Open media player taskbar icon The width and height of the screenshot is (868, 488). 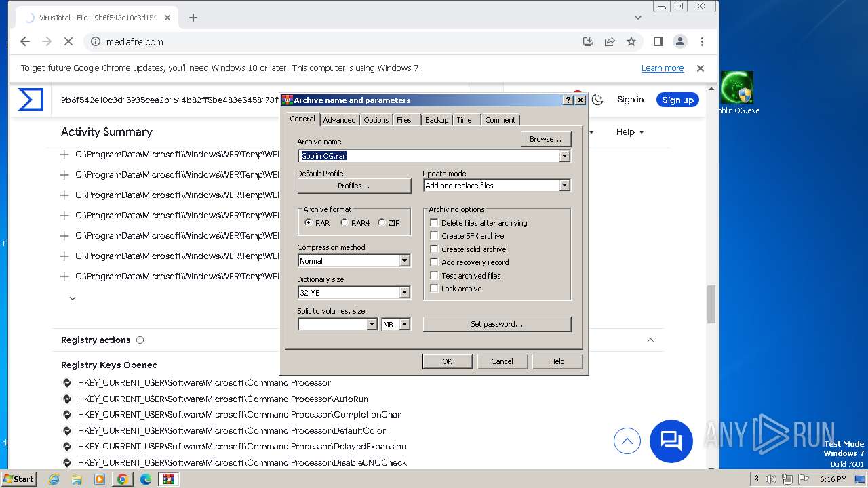[x=100, y=479]
